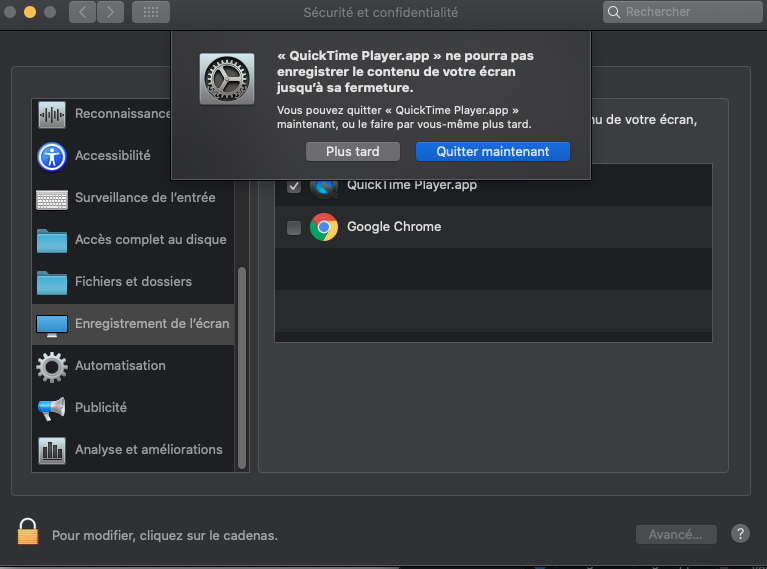Go forward with the right arrow button

pos(110,12)
